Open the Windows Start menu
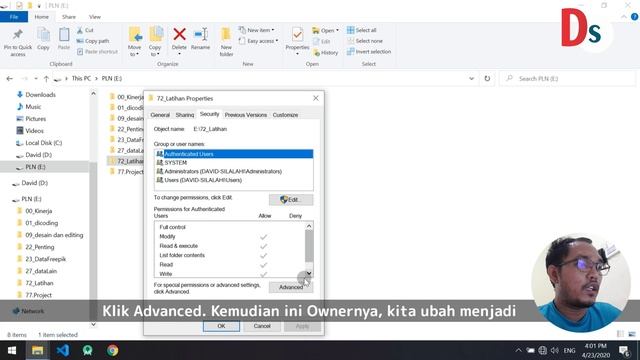The width and height of the screenshot is (640, 360). click(x=12, y=351)
